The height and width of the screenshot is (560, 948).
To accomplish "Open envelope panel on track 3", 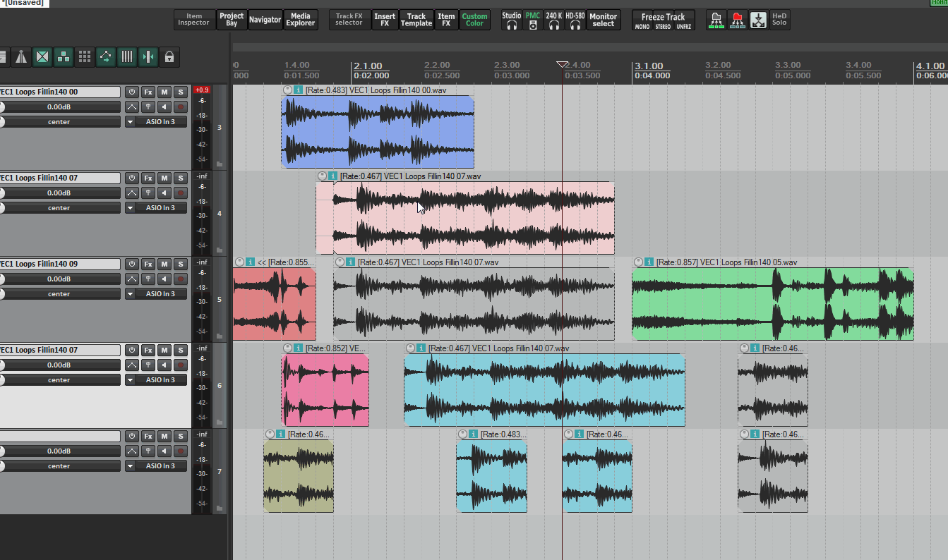I will click(132, 107).
